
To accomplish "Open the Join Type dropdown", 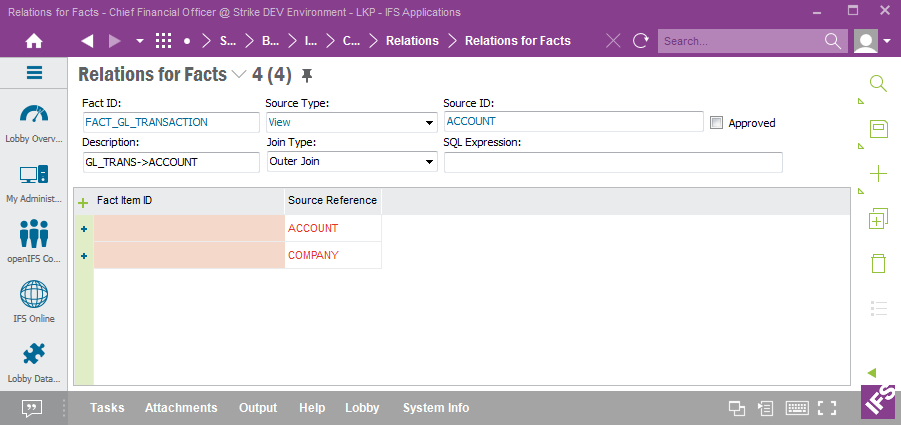I will click(352, 161).
